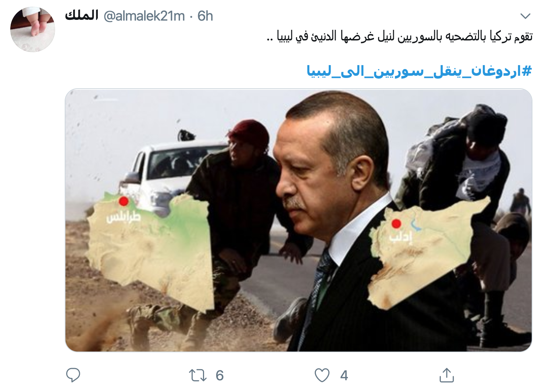Screen dimensions: 542x392
Task: Click the tweet text starting with تقوم تركيا
Action: 399,36
